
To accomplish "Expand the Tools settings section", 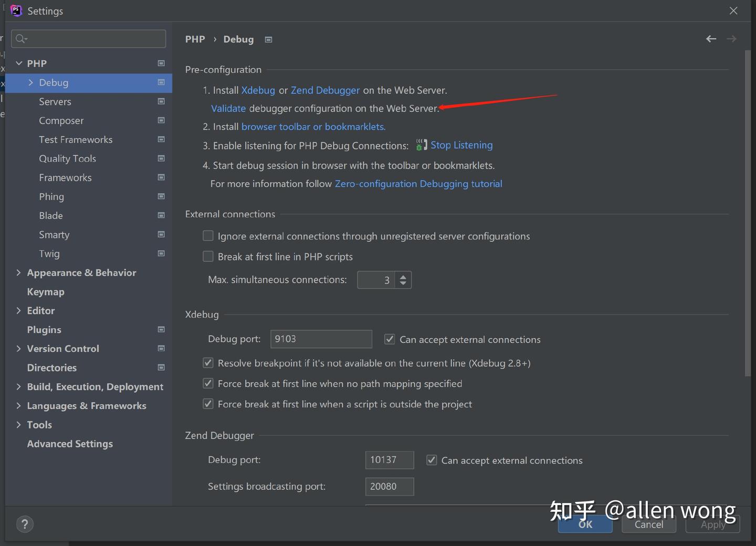I will click(19, 424).
